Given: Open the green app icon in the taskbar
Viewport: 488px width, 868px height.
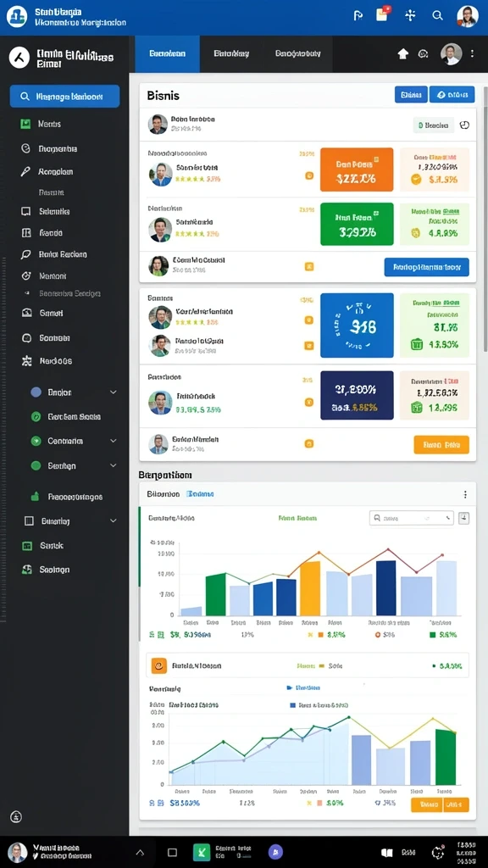Looking at the screenshot, I should coord(202,853).
